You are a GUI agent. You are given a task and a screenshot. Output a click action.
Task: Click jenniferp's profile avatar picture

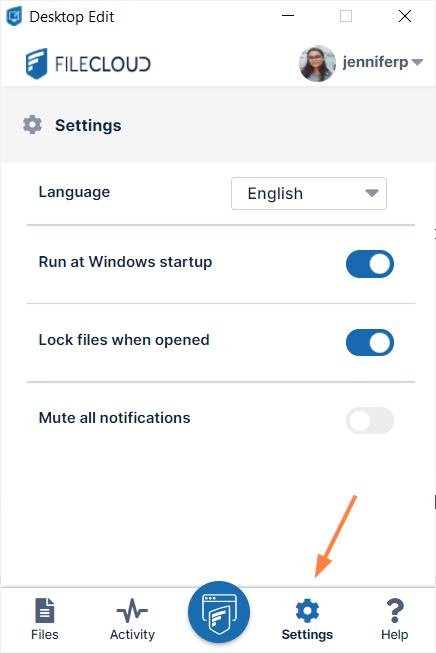(317, 63)
